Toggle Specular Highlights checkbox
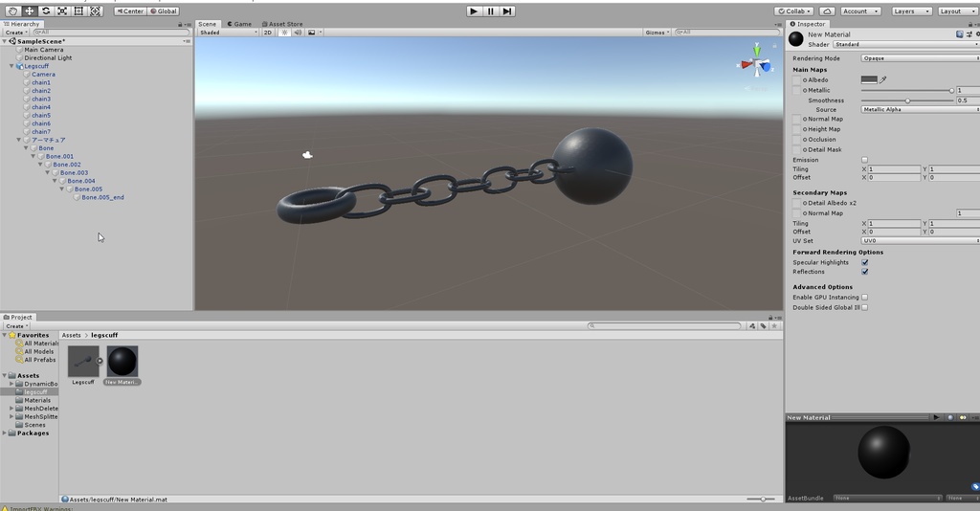The height and width of the screenshot is (511, 980). tap(864, 262)
